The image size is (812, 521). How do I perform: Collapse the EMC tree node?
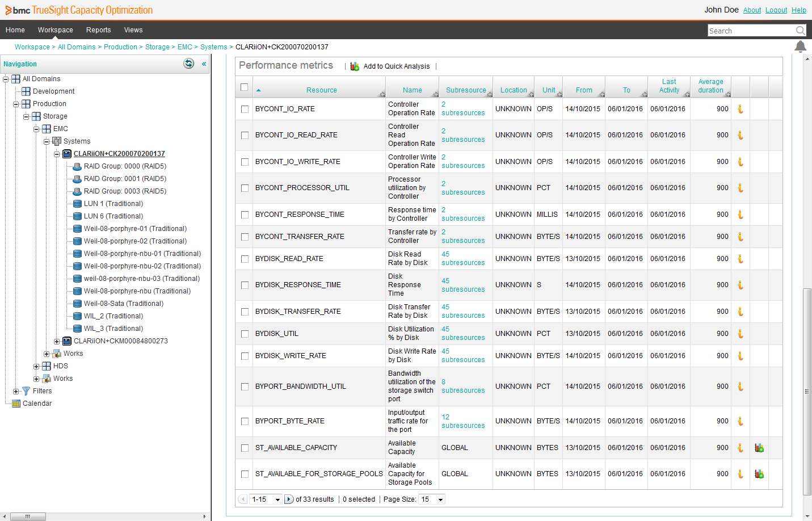click(x=36, y=129)
